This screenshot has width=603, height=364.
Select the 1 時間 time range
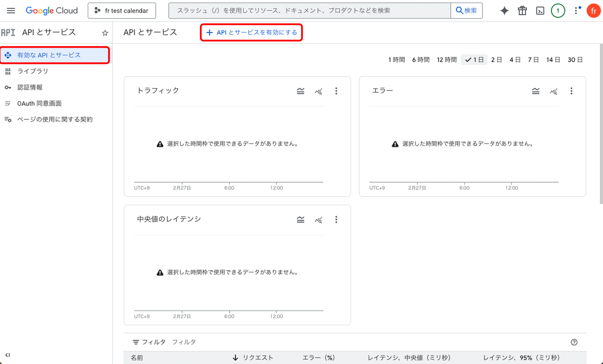click(396, 60)
